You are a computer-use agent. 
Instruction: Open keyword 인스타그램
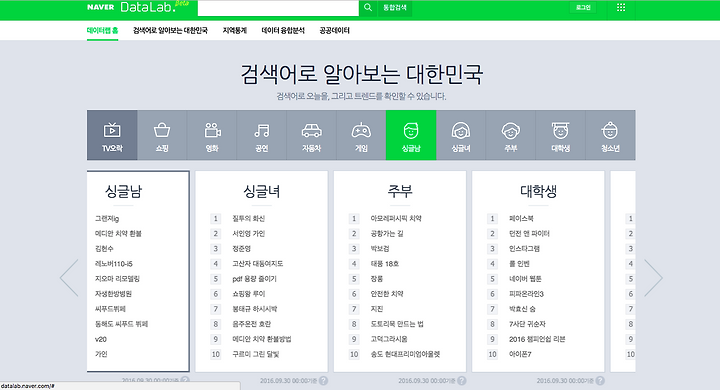click(x=524, y=249)
